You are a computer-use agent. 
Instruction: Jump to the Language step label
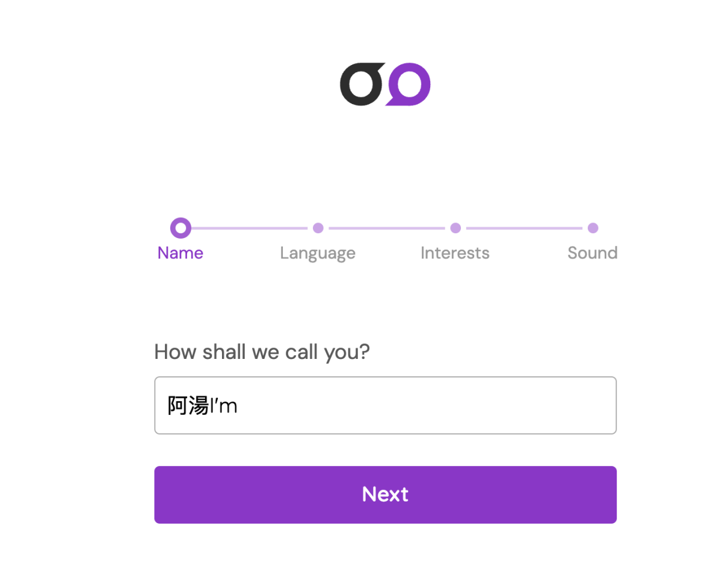(318, 253)
